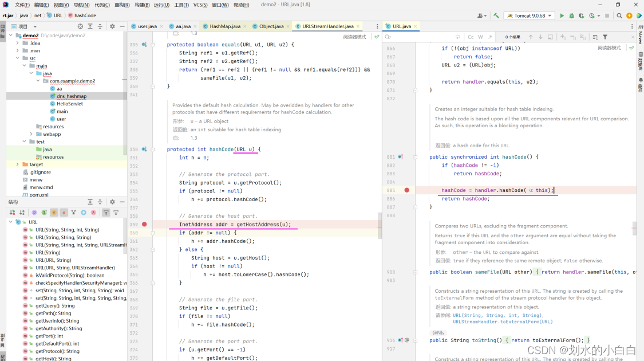Expand the target folder
This screenshot has height=361, width=644.
pyautogui.click(x=18, y=164)
